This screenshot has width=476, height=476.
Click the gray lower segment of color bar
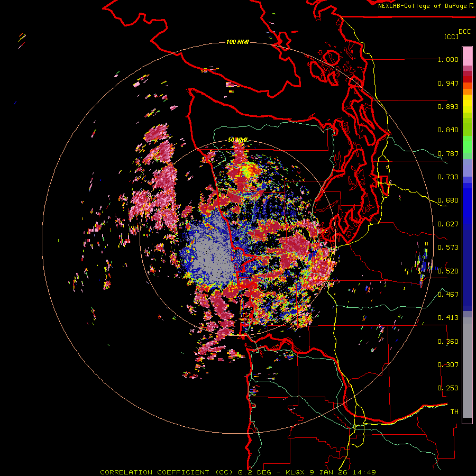[467, 368]
